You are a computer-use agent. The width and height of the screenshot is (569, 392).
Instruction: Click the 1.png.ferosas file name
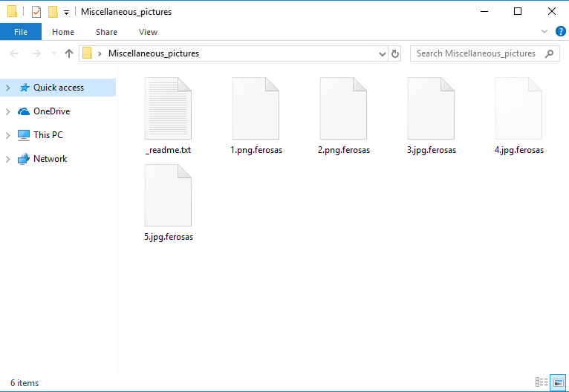point(256,150)
